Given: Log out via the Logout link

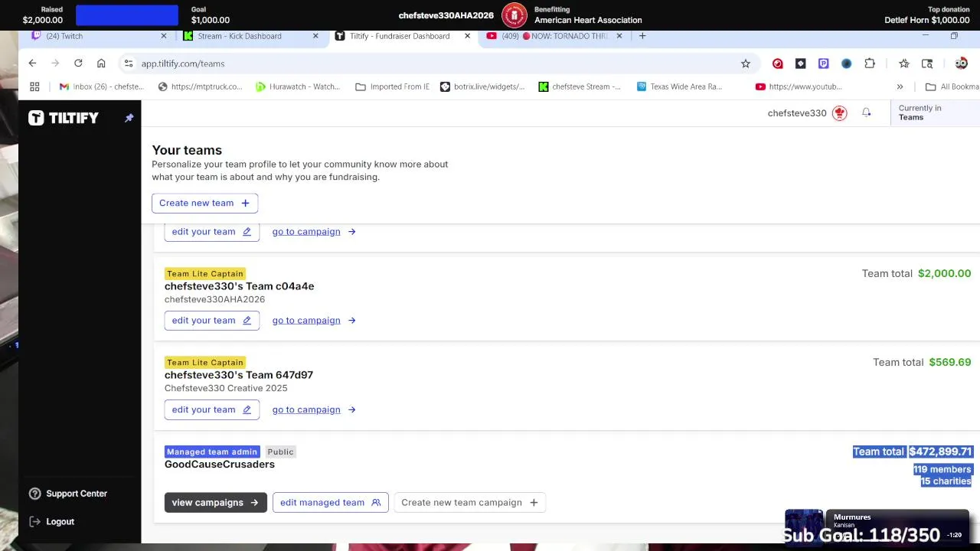Looking at the screenshot, I should point(52,522).
